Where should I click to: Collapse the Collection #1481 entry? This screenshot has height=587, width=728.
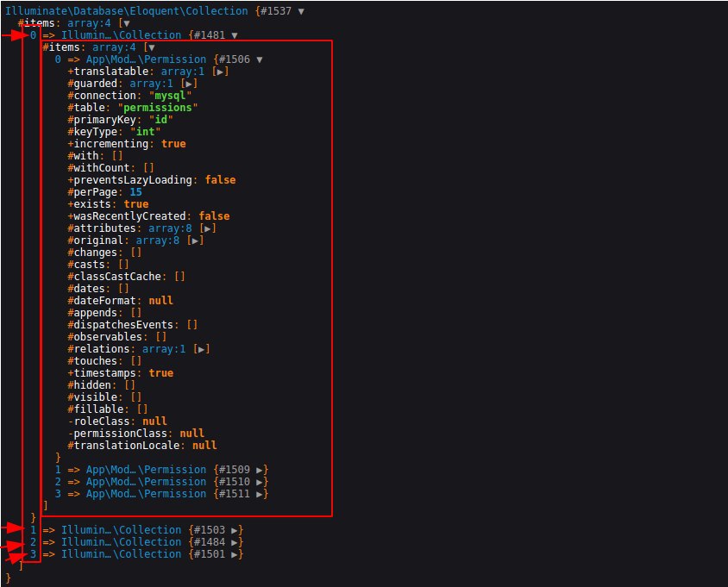[x=235, y=35]
